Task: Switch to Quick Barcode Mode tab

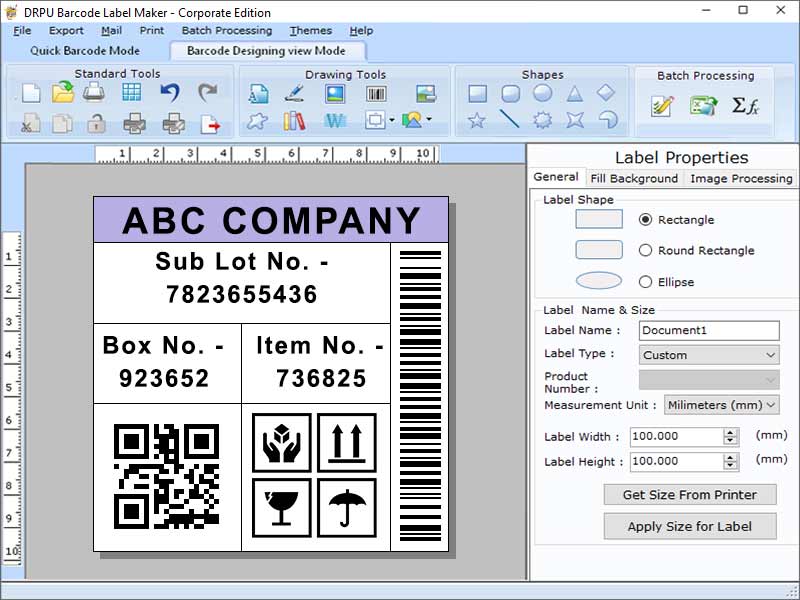Action: click(x=84, y=50)
